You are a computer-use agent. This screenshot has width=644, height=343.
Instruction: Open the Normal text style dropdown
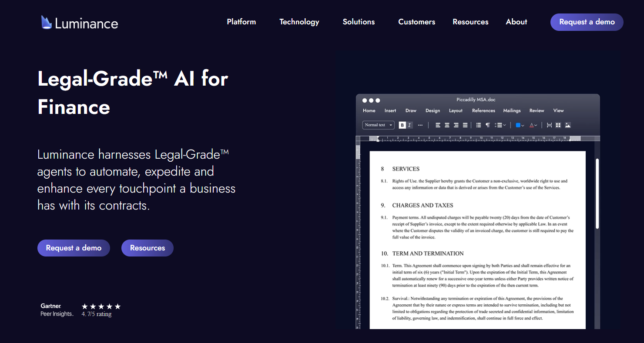point(379,125)
